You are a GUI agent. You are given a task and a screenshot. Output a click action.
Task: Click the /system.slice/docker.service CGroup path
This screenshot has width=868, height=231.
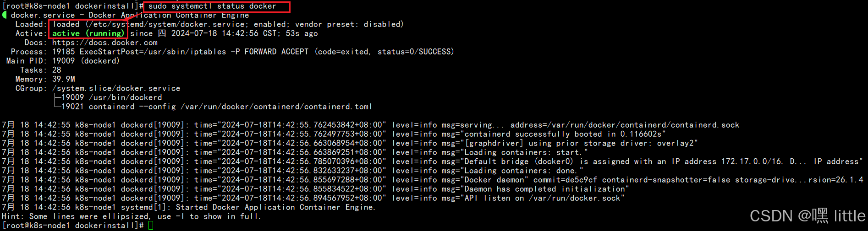point(116,88)
